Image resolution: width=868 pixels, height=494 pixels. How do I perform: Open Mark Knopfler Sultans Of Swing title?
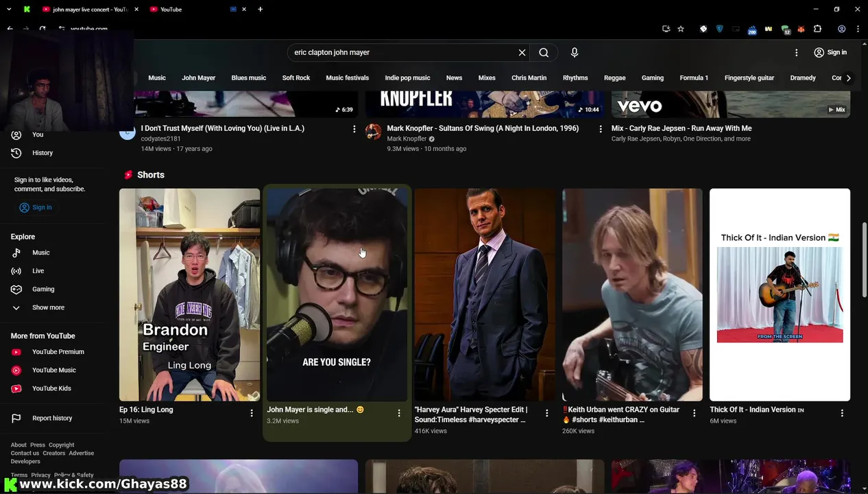[x=483, y=128]
